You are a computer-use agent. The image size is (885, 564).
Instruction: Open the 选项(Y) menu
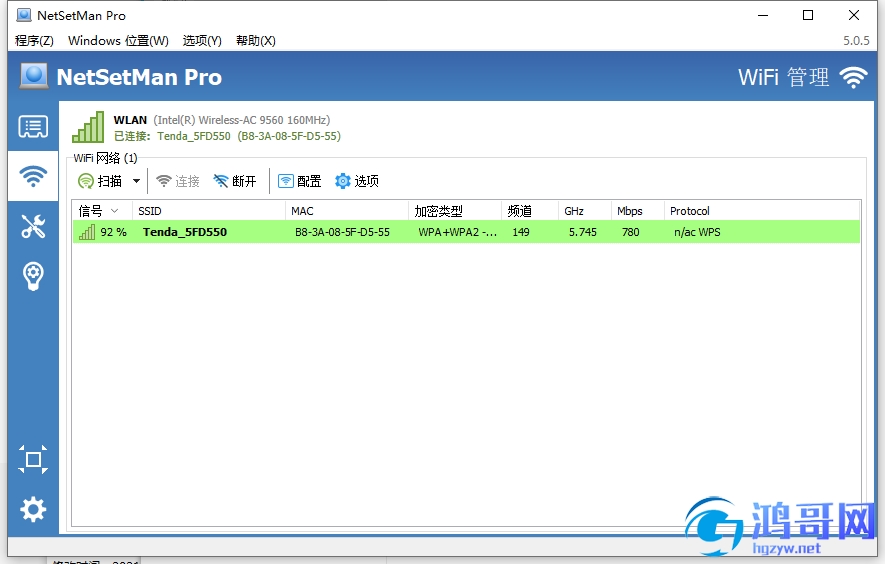point(202,41)
